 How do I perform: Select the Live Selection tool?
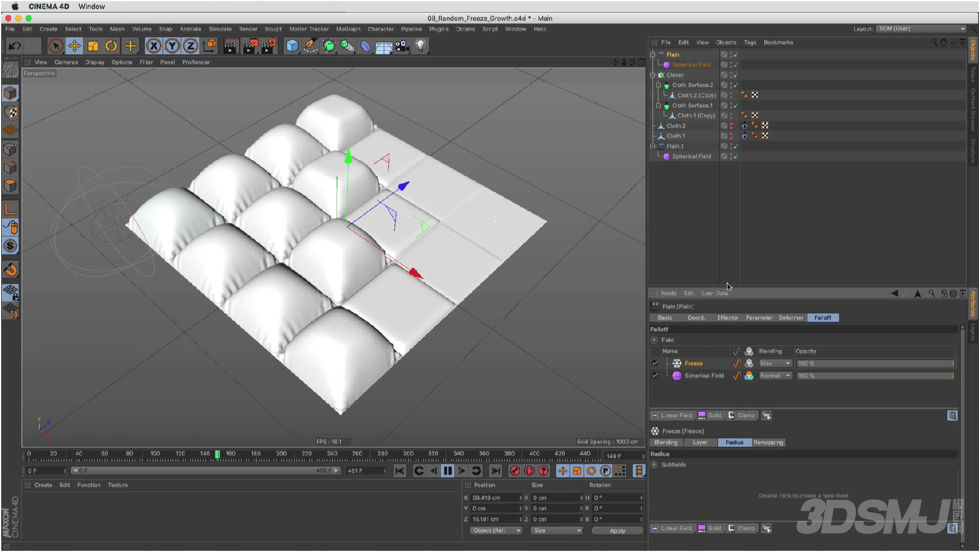coord(56,46)
